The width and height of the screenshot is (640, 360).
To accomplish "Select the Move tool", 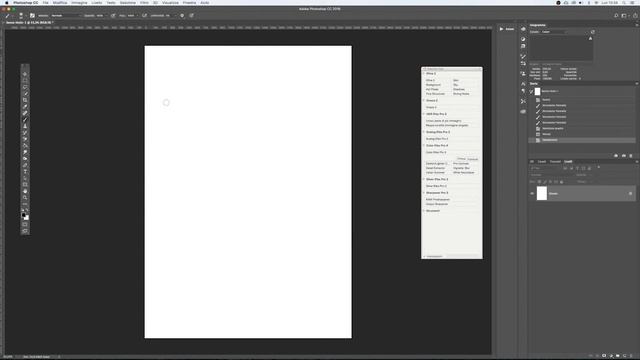I will [x=25, y=74].
